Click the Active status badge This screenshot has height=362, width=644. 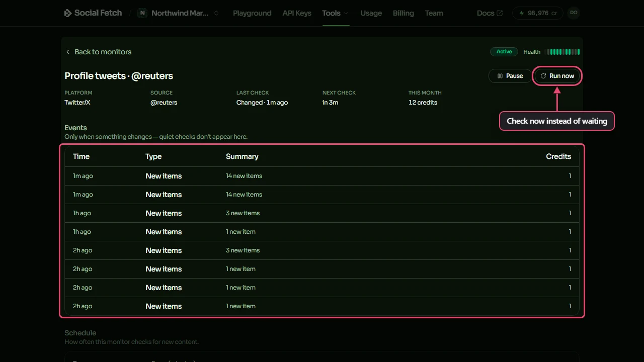(504, 52)
